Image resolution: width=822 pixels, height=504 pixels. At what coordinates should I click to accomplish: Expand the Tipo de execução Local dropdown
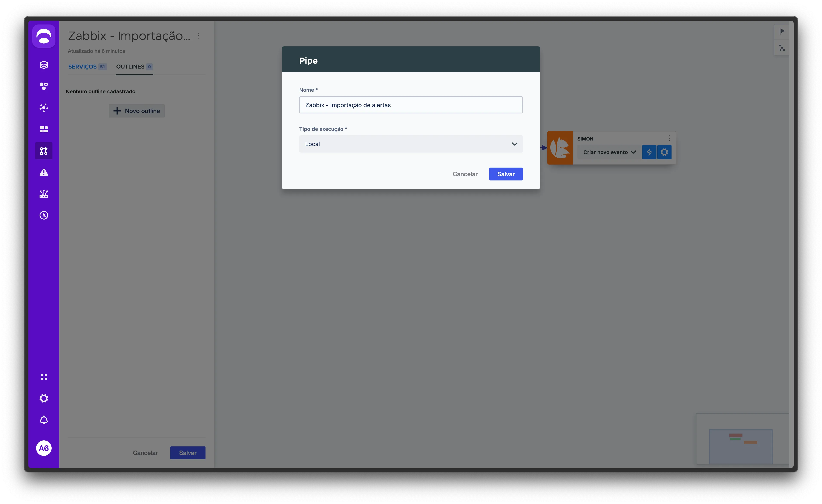[411, 144]
